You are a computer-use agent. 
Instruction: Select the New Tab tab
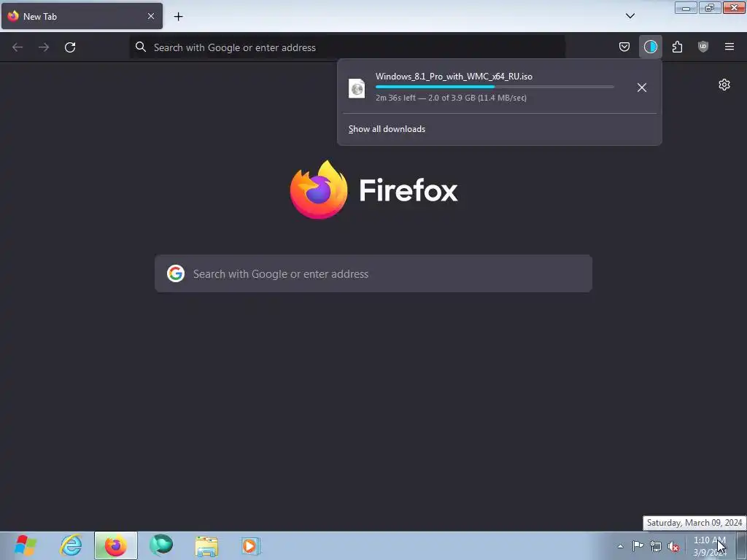coord(82,16)
